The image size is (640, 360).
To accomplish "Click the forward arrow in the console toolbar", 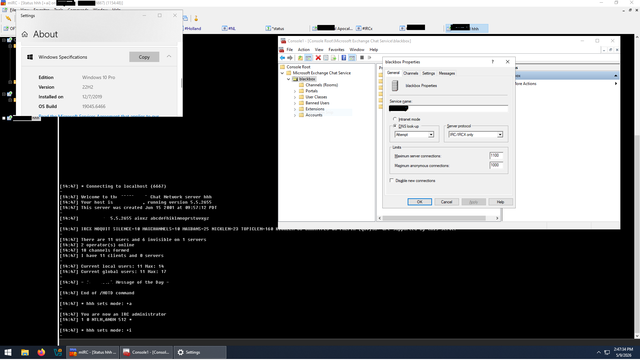I will (x=290, y=58).
